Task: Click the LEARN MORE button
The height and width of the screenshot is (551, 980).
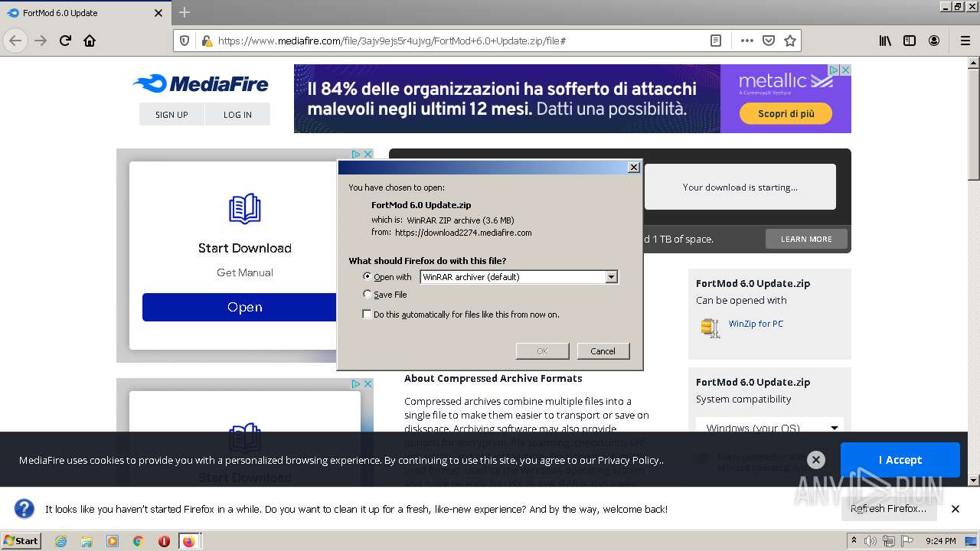Action: coord(806,239)
